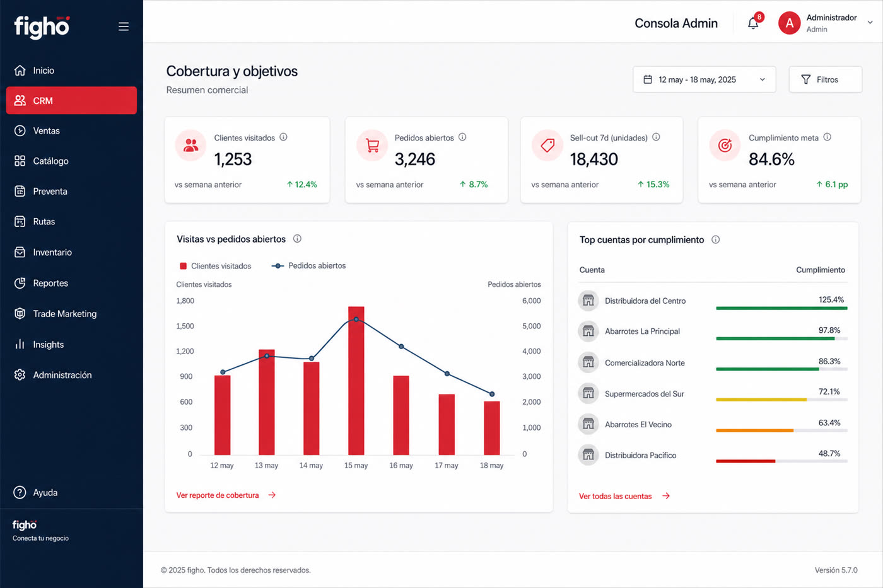Click the Supermercados del Sur store icon
The image size is (883, 588).
point(588,393)
